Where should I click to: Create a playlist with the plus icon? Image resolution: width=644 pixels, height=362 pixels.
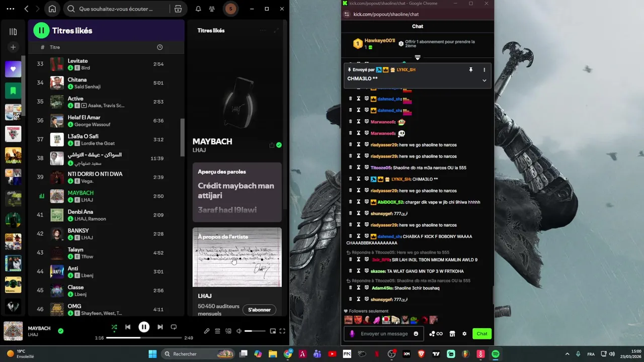[13, 47]
